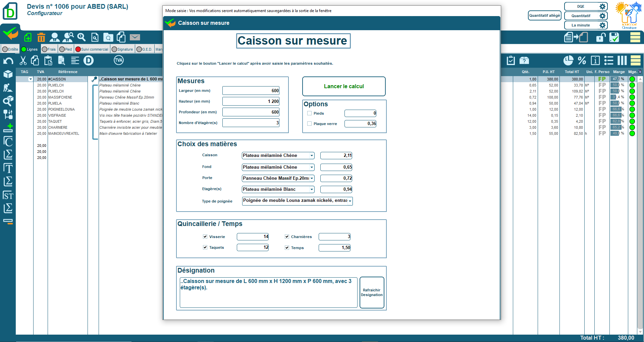
Task: Open settings gear next to La minute
Action: pos(603,25)
